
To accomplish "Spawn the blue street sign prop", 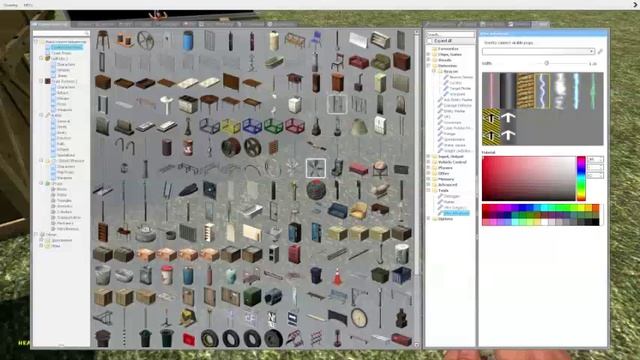I will [x=293, y=318].
